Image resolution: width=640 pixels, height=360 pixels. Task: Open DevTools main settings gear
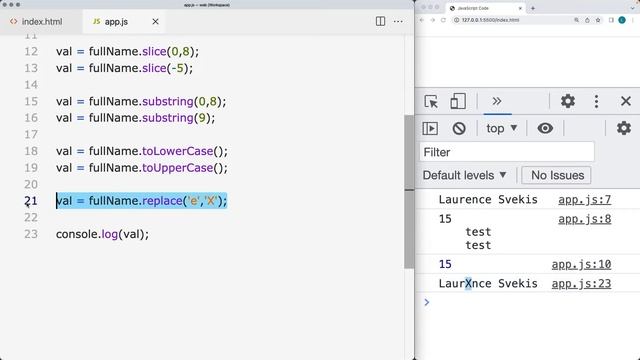(x=567, y=101)
